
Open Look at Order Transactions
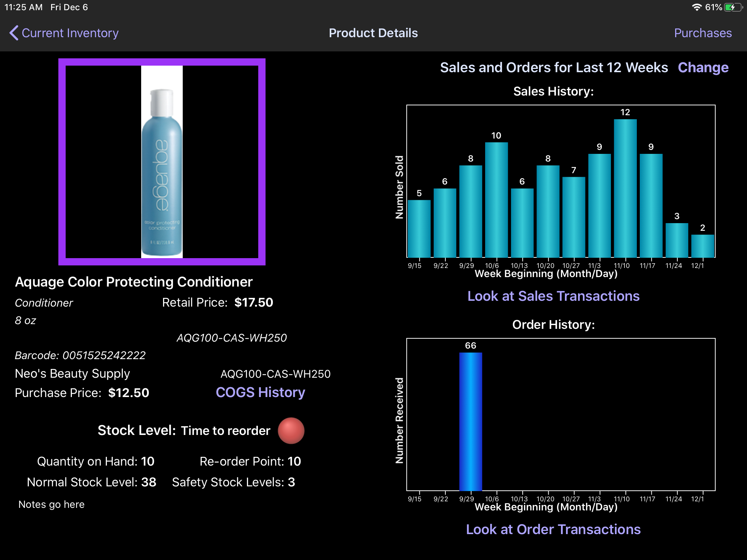point(553,529)
